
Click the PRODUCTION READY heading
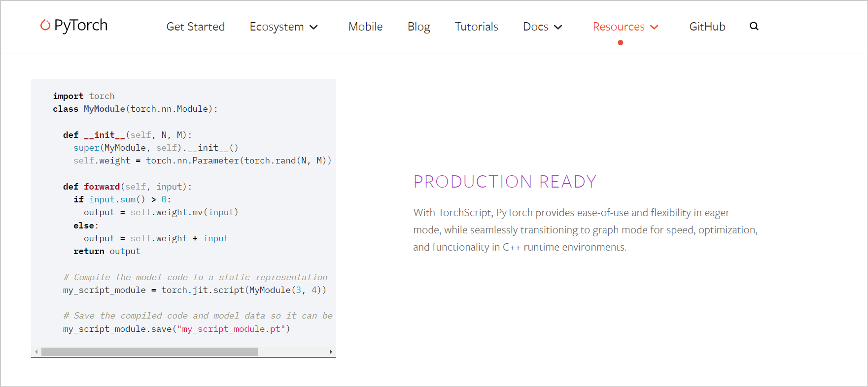tap(505, 182)
